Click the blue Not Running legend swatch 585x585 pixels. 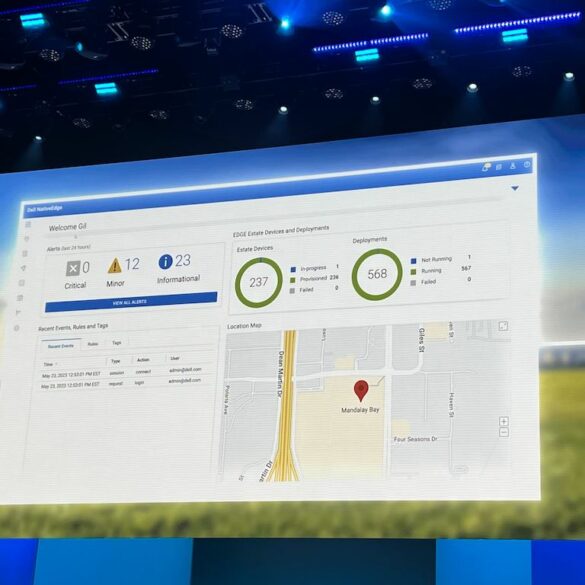(413, 261)
